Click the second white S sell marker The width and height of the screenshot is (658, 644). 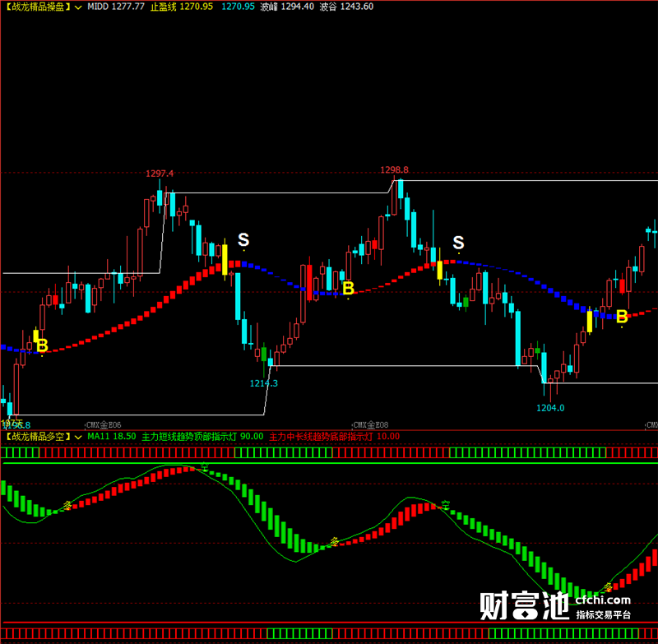pyautogui.click(x=458, y=242)
